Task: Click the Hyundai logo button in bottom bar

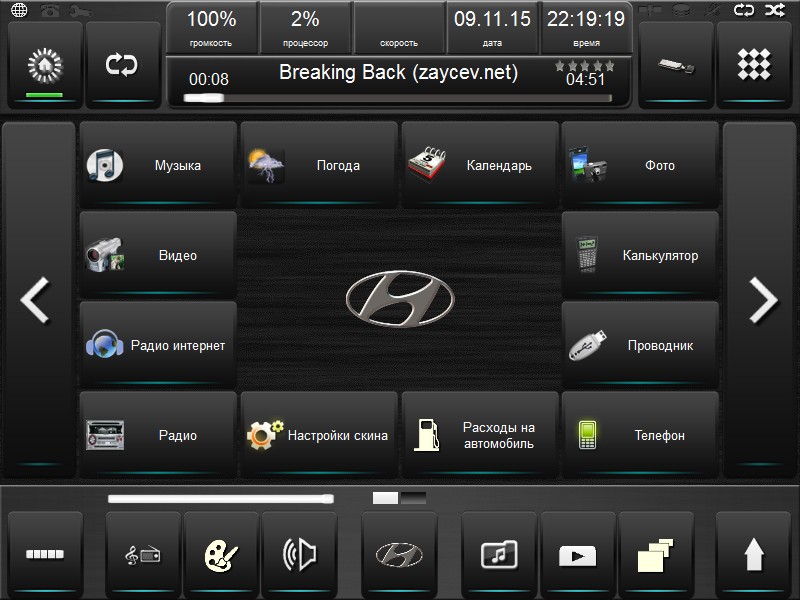Action: pyautogui.click(x=399, y=554)
